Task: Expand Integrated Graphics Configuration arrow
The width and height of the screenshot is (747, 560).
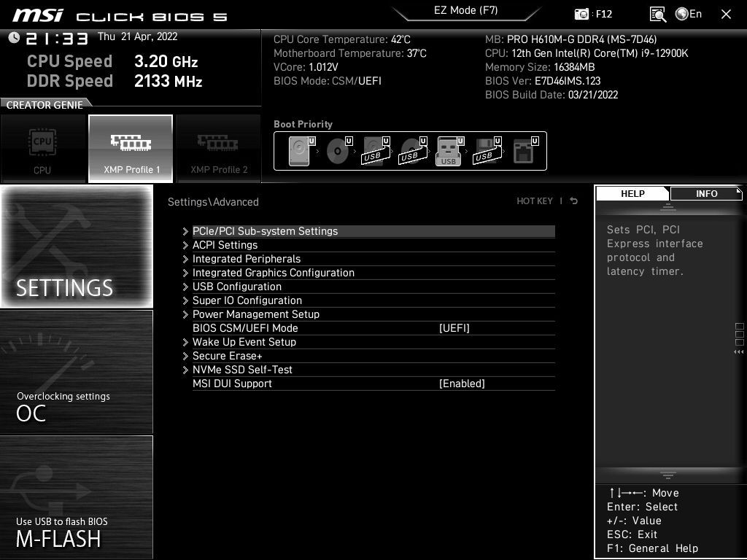Action: (185, 273)
